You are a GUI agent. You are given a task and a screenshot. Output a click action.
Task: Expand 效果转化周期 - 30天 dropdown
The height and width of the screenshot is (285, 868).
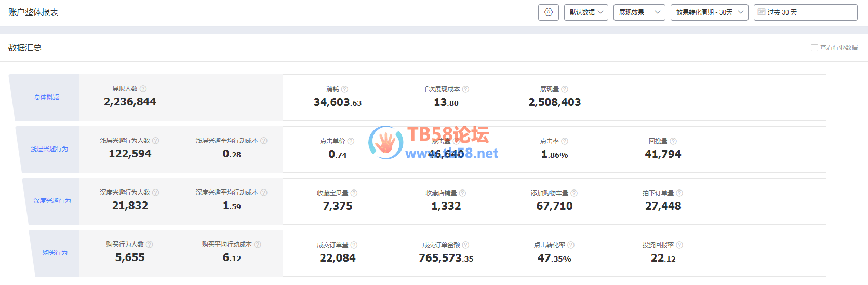[709, 12]
